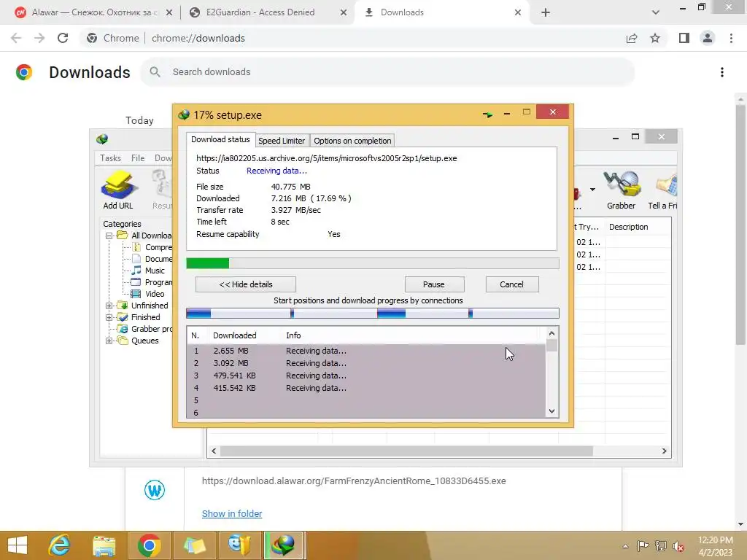The image size is (747, 560).
Task: Open a new Chrome tab
Action: [x=546, y=12]
